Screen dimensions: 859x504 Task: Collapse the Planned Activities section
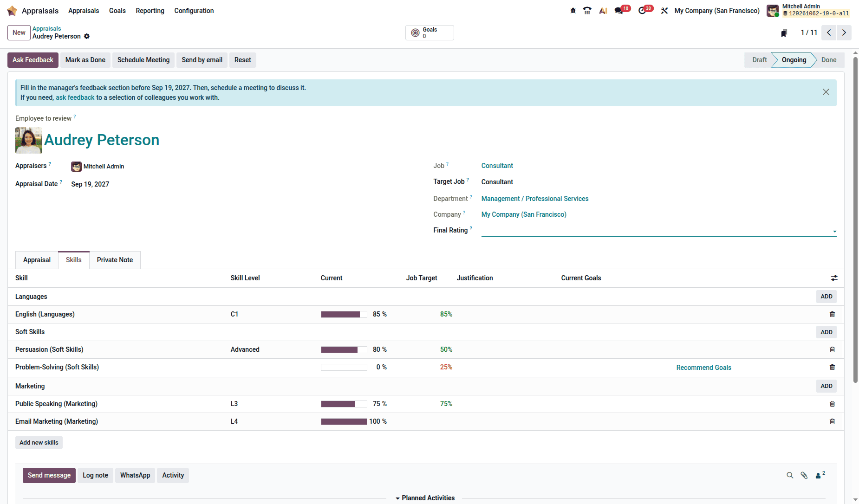click(x=425, y=498)
